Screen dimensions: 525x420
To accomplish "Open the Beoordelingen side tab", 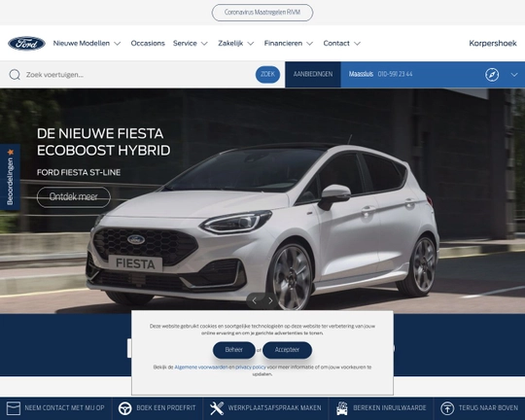I will (10, 178).
